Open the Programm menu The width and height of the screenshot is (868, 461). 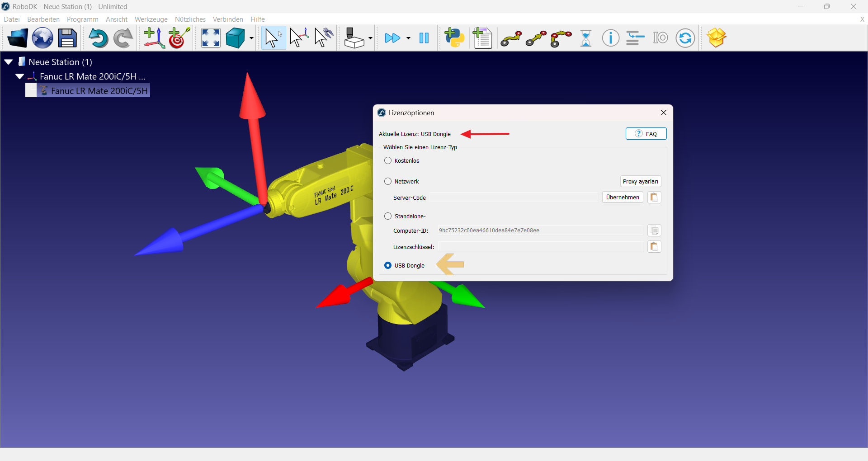click(x=83, y=19)
